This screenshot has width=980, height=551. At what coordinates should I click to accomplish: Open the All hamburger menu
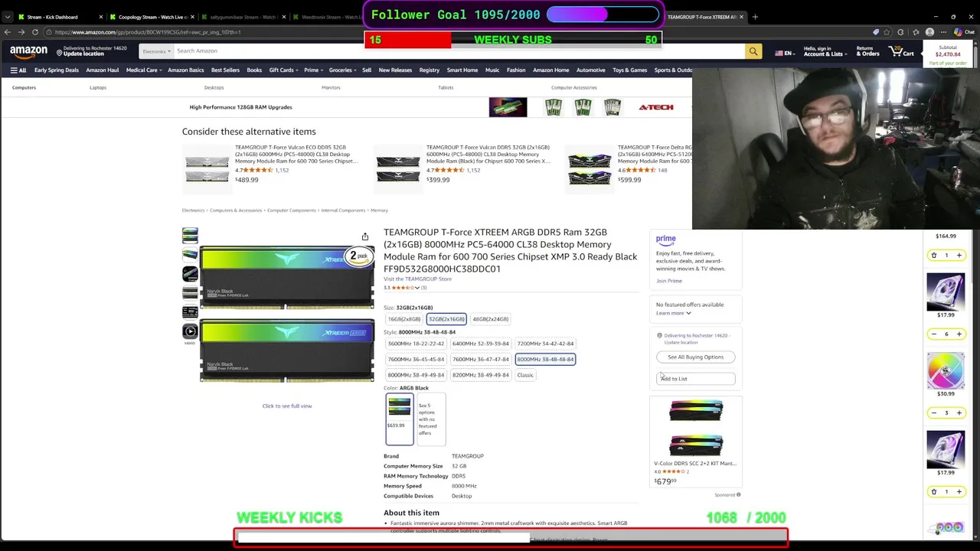pos(18,70)
